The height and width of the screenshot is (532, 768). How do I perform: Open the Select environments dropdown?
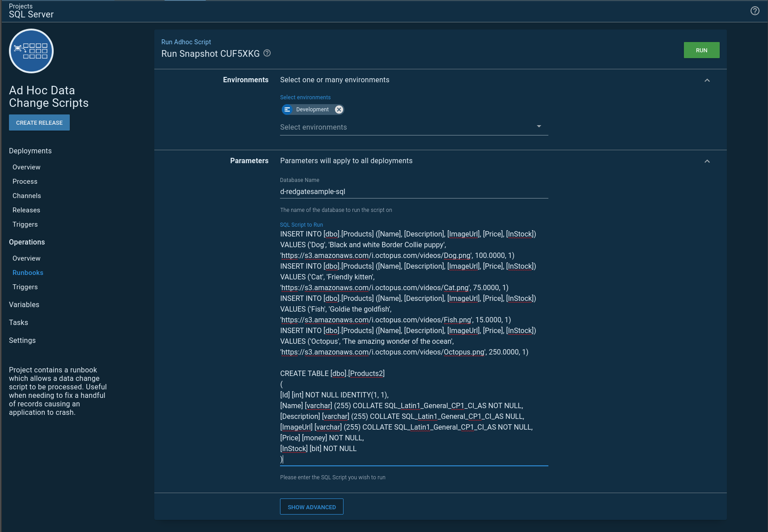pyautogui.click(x=539, y=127)
